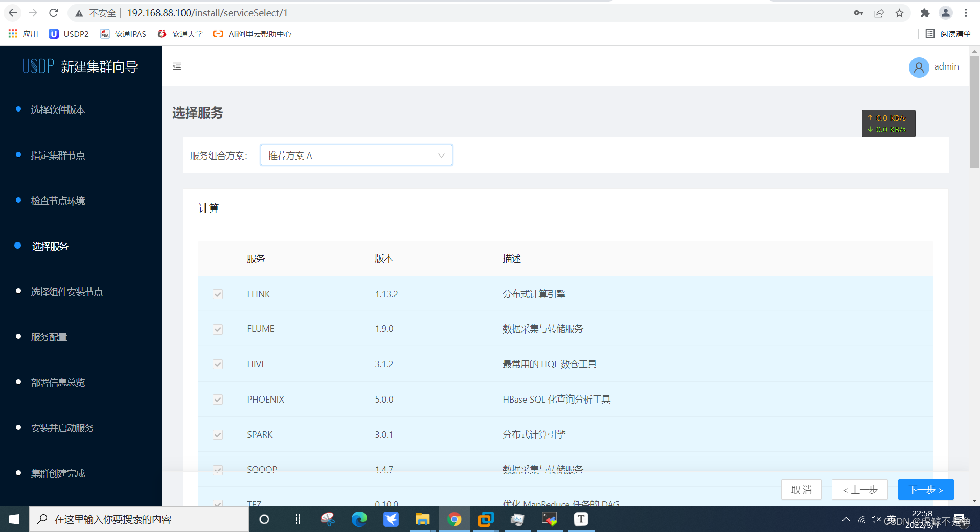980x532 pixels.
Task: Click the admin user avatar
Action: point(919,67)
